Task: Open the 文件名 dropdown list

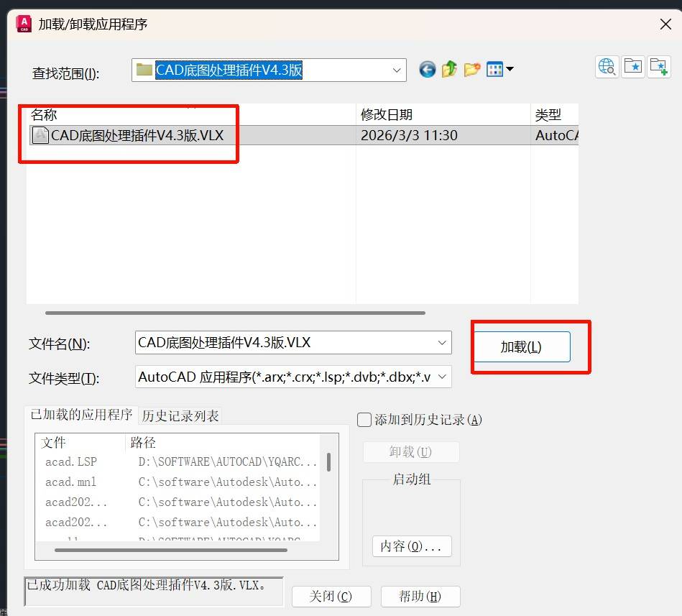Action: [x=442, y=343]
